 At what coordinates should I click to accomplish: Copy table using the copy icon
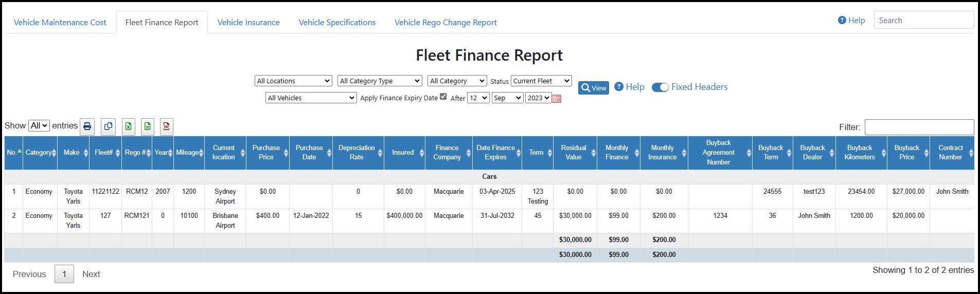(x=108, y=126)
